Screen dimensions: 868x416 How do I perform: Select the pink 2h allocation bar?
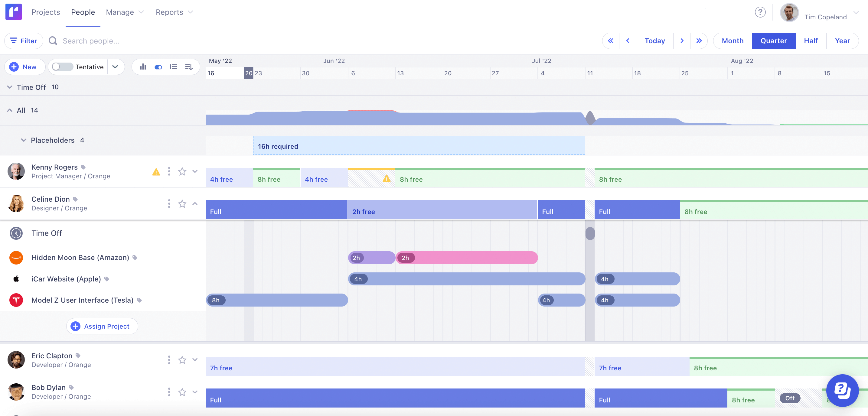click(x=467, y=258)
